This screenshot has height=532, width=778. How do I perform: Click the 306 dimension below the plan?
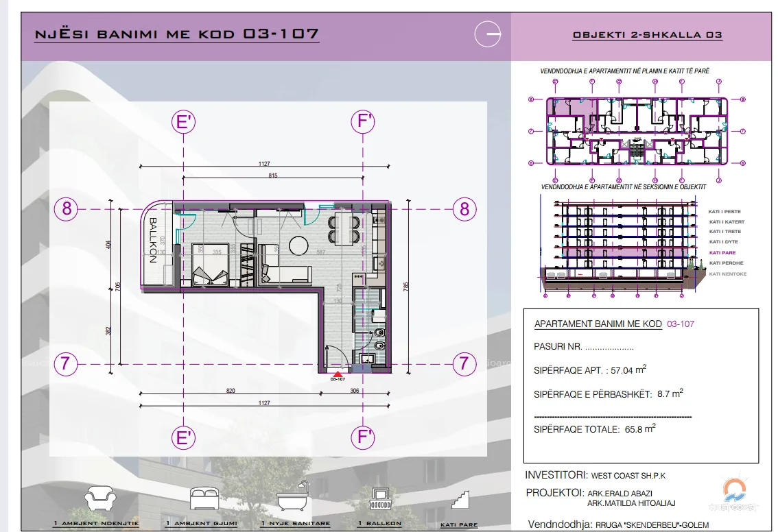(x=354, y=391)
